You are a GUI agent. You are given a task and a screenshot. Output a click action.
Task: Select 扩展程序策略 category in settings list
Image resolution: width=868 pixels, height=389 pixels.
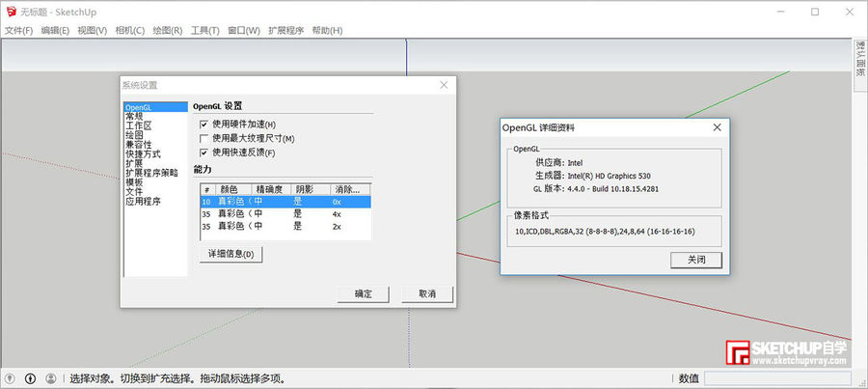(x=156, y=173)
